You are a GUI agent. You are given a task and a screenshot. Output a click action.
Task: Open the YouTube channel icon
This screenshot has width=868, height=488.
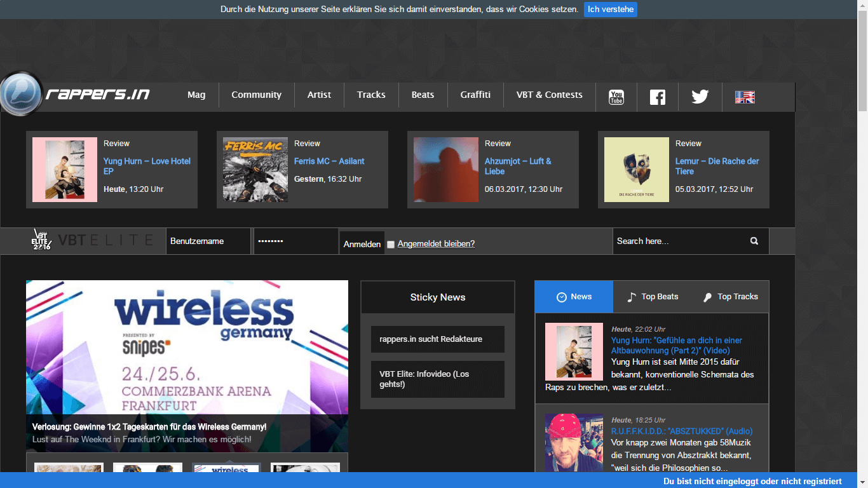pyautogui.click(x=616, y=97)
